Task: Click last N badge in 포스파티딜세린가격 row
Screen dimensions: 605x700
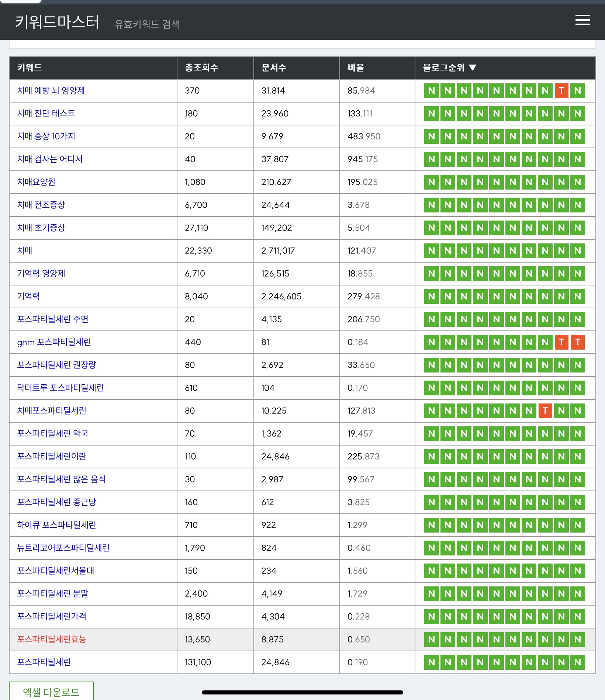Action: point(578,616)
